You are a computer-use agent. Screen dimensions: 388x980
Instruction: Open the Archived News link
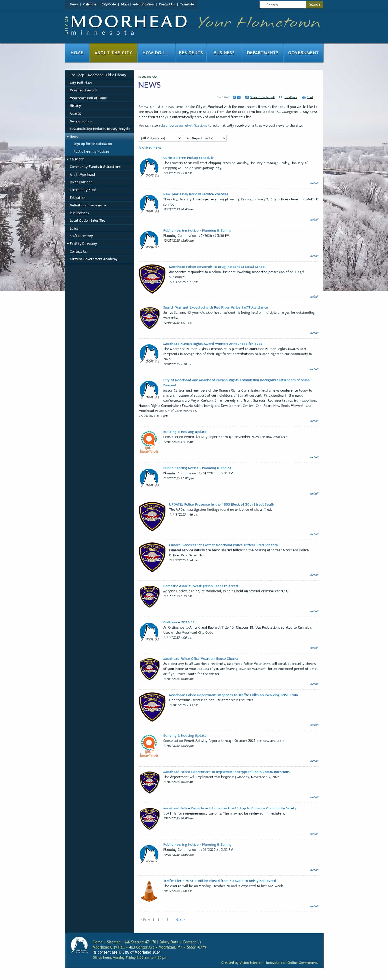point(150,147)
